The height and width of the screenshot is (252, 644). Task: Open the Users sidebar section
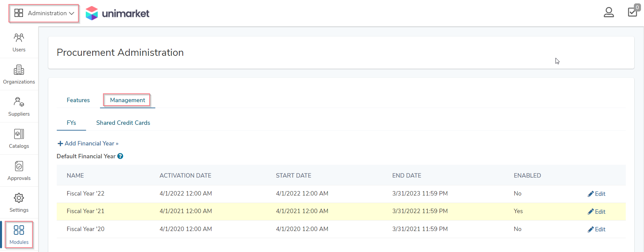pos(19,43)
